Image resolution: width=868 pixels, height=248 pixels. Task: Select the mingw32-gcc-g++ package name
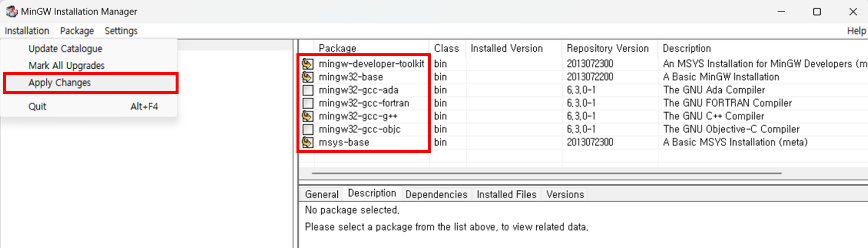358,116
